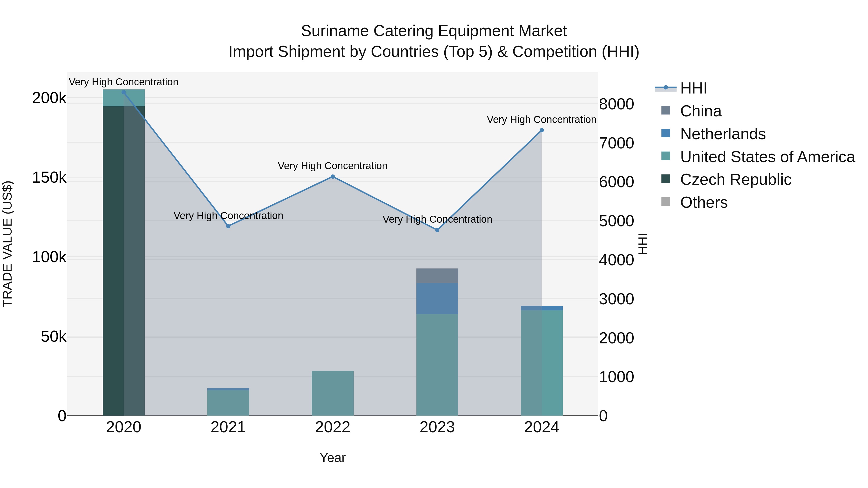Toggle the HHI legend entry
Image resolution: width=868 pixels, height=488 pixels.
681,88
